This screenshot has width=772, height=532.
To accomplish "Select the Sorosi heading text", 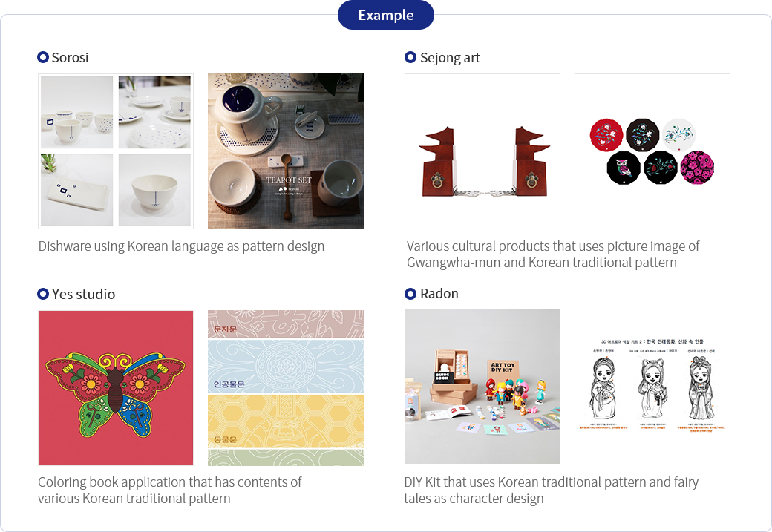I will tap(70, 57).
